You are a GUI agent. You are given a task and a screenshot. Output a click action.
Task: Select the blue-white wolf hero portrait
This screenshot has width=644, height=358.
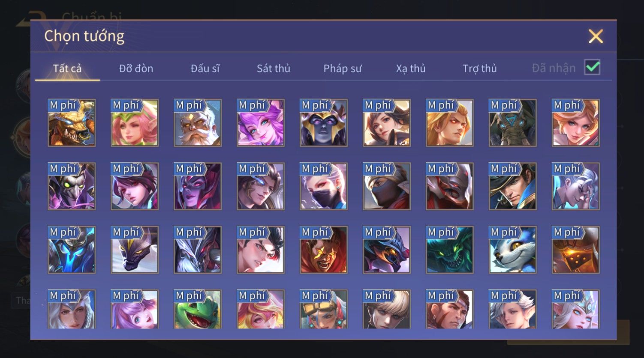click(x=513, y=250)
